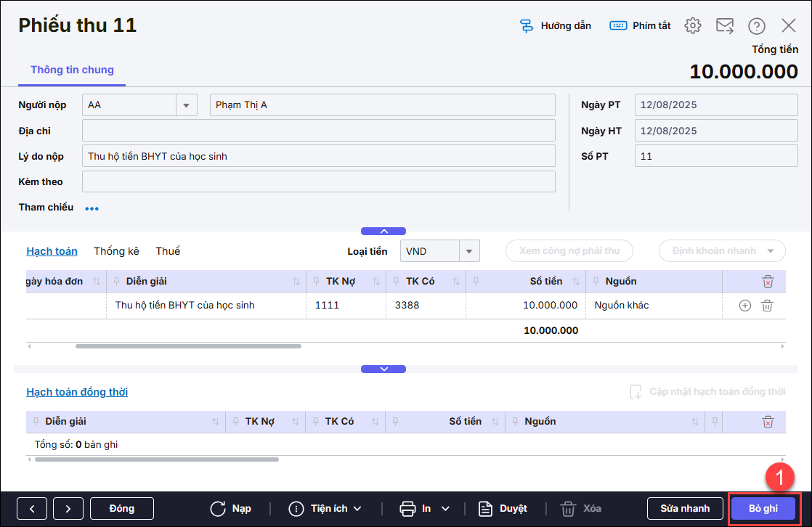Screen dimensions: 812x527
Task: Open Người nộp dropdown arrow
Action: [x=187, y=105]
